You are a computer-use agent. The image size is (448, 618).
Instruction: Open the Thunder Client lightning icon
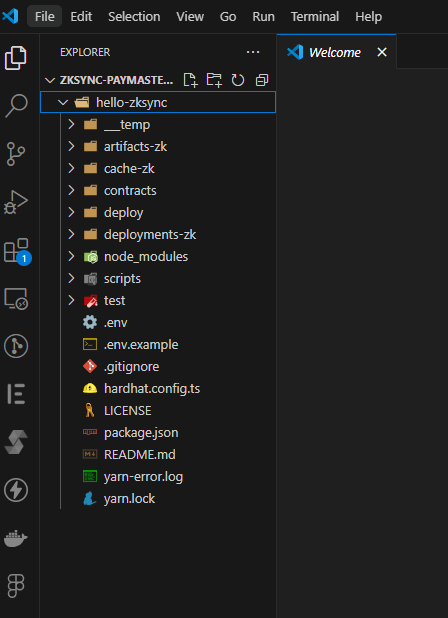[16, 490]
